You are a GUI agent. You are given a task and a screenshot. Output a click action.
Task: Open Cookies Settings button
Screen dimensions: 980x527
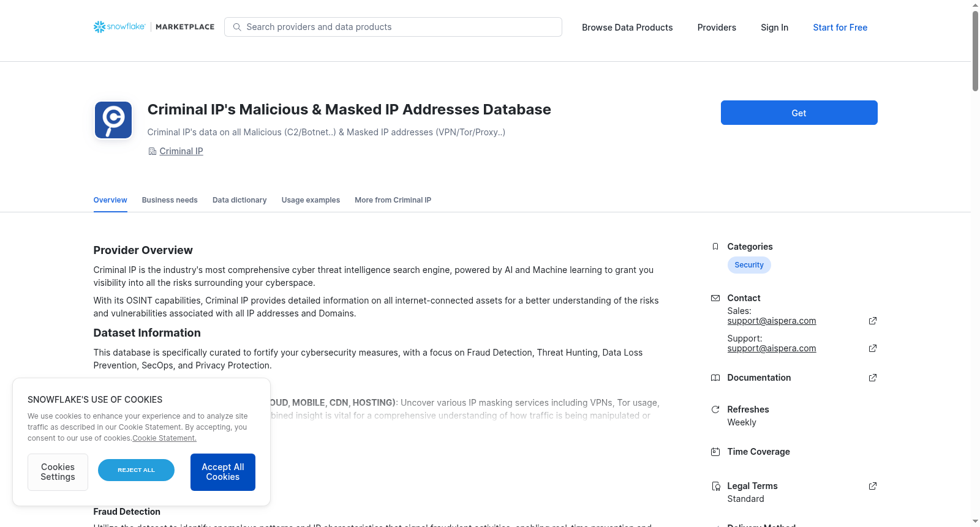[58, 472]
